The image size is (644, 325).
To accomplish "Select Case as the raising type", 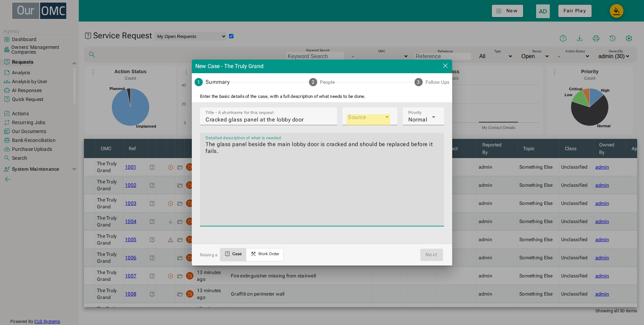I will 233,254.
